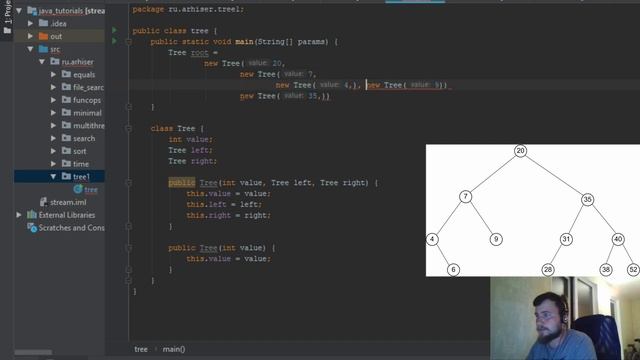Click the tree breadcrumb
This screenshot has width=640, height=360.
[x=141, y=349]
